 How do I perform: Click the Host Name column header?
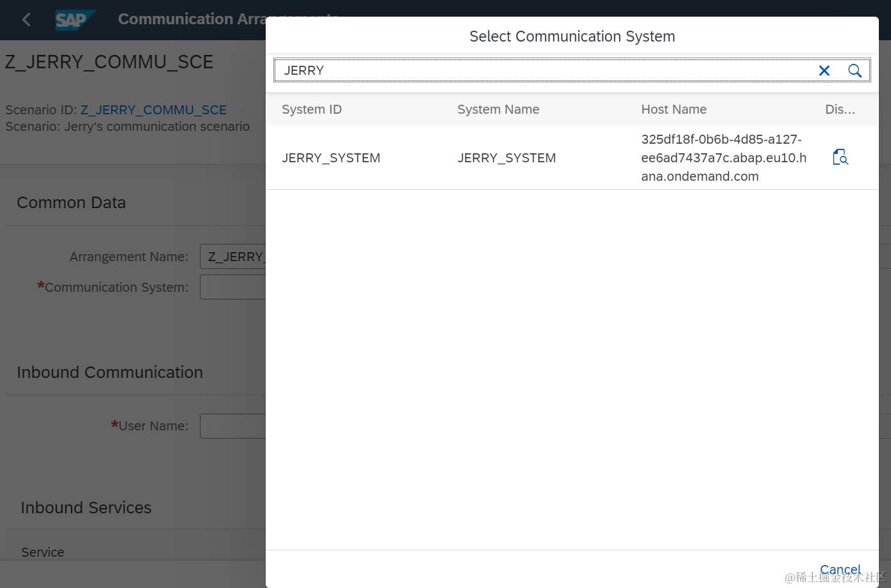674,109
